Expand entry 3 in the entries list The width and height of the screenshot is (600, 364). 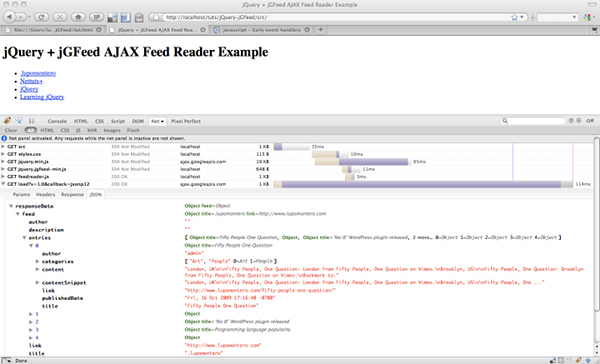[x=31, y=330]
